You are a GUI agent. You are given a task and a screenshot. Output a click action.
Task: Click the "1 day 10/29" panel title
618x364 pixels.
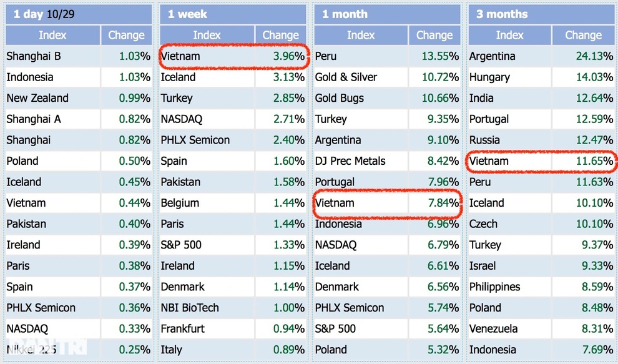point(44,14)
